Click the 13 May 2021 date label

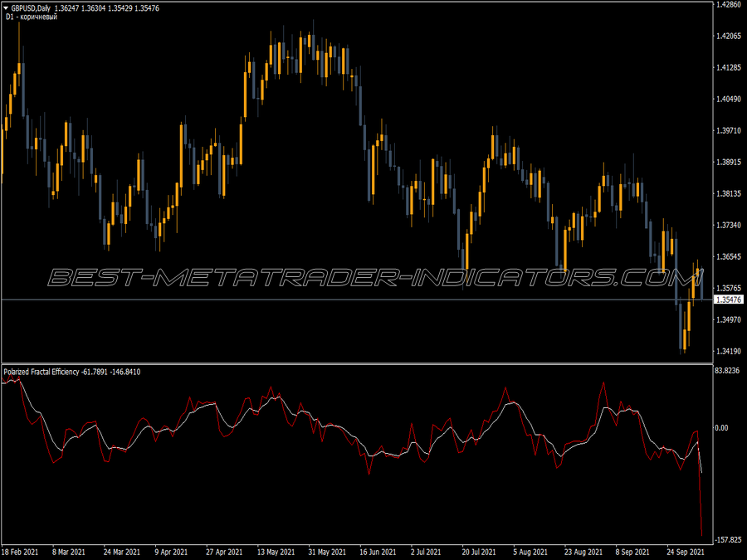click(x=276, y=553)
